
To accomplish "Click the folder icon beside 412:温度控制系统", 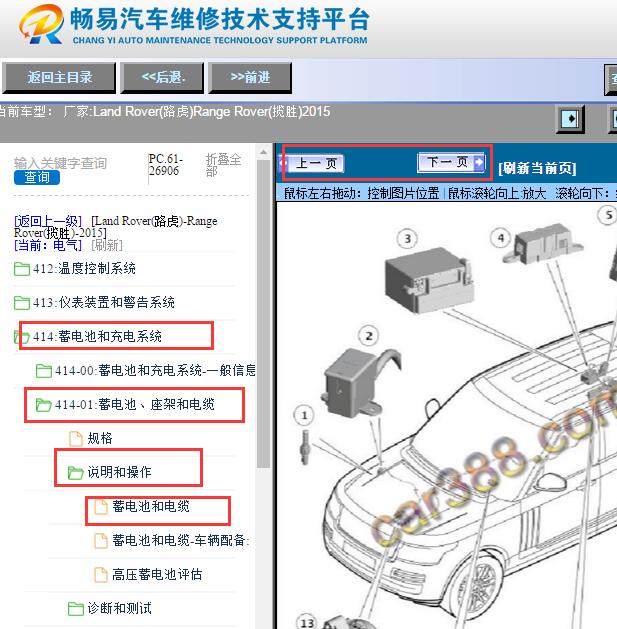I will 22,269.
